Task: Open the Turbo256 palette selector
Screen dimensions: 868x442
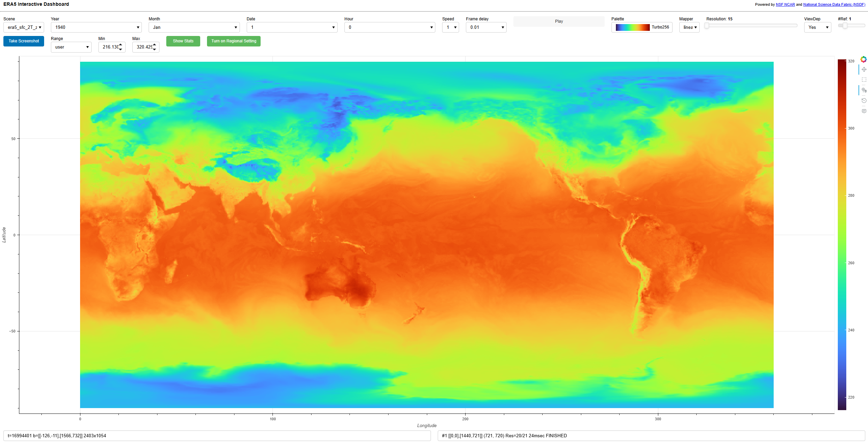Action: click(x=641, y=27)
